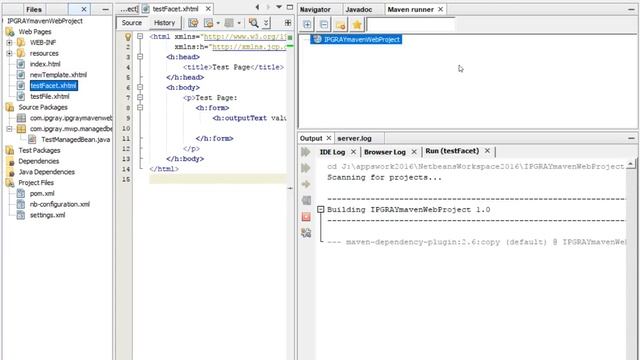Switch to the IDE Log tab
Screen dimensions: 640x360
pos(332,152)
